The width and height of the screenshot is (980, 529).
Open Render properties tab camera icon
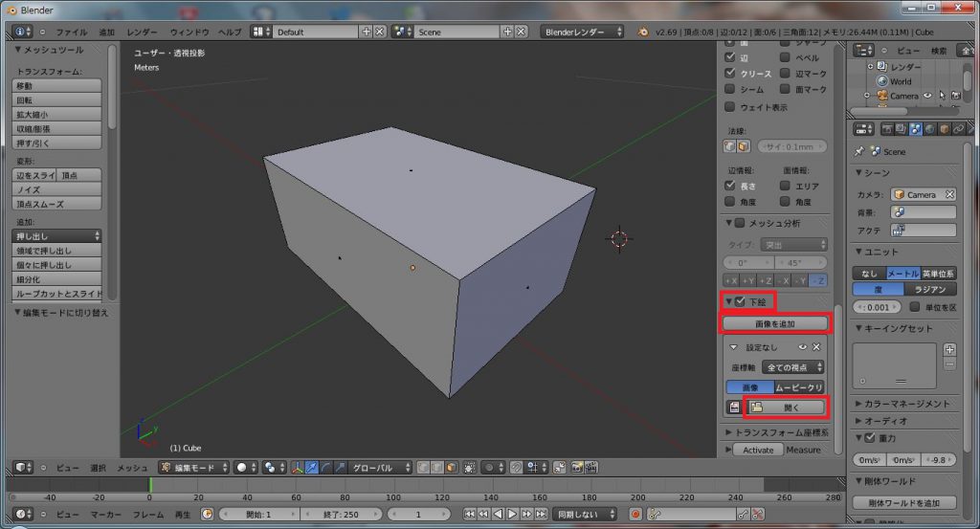point(886,129)
